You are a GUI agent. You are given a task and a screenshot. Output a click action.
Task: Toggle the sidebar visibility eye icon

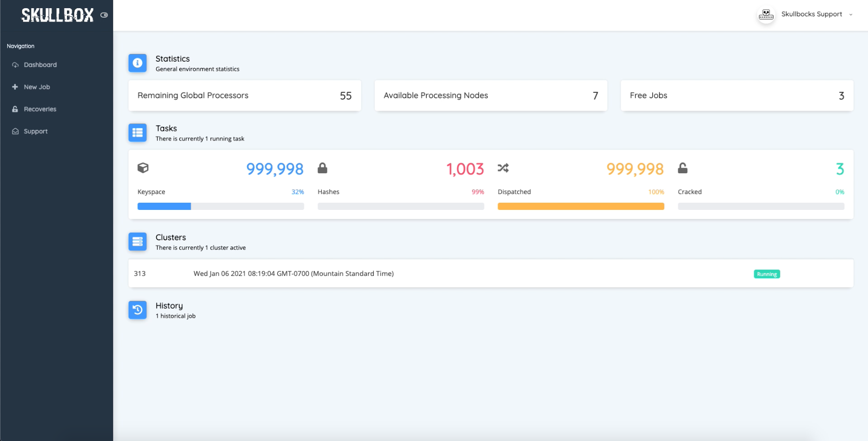click(104, 15)
